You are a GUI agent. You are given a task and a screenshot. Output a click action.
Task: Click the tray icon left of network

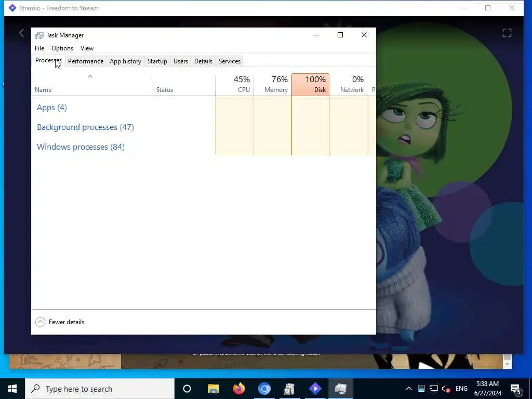421,389
